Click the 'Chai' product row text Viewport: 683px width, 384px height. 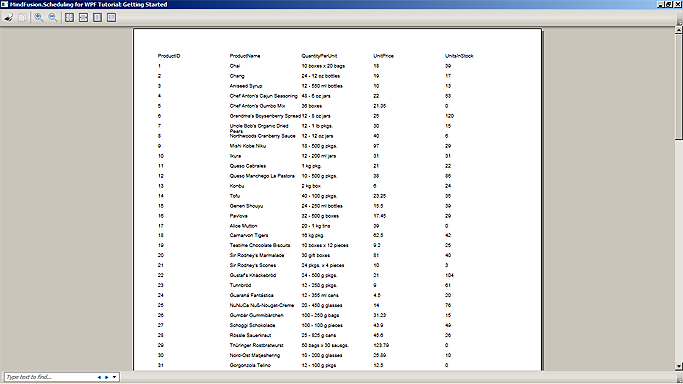[x=235, y=66]
